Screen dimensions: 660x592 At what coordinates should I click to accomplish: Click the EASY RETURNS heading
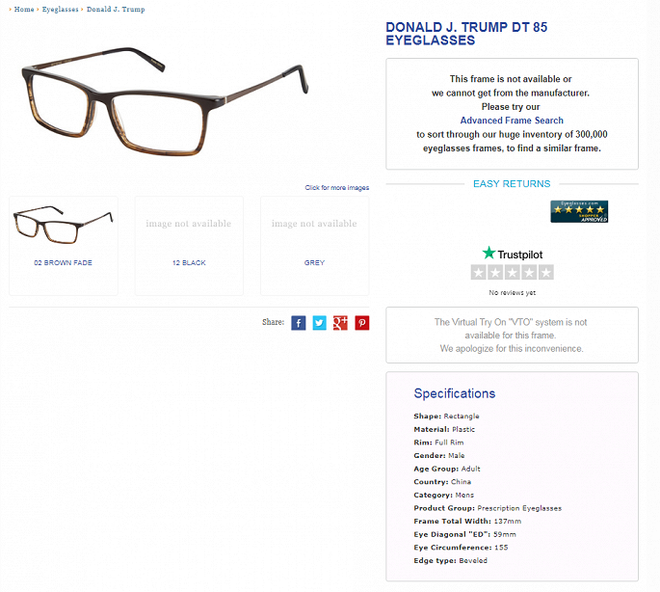pyautogui.click(x=511, y=184)
